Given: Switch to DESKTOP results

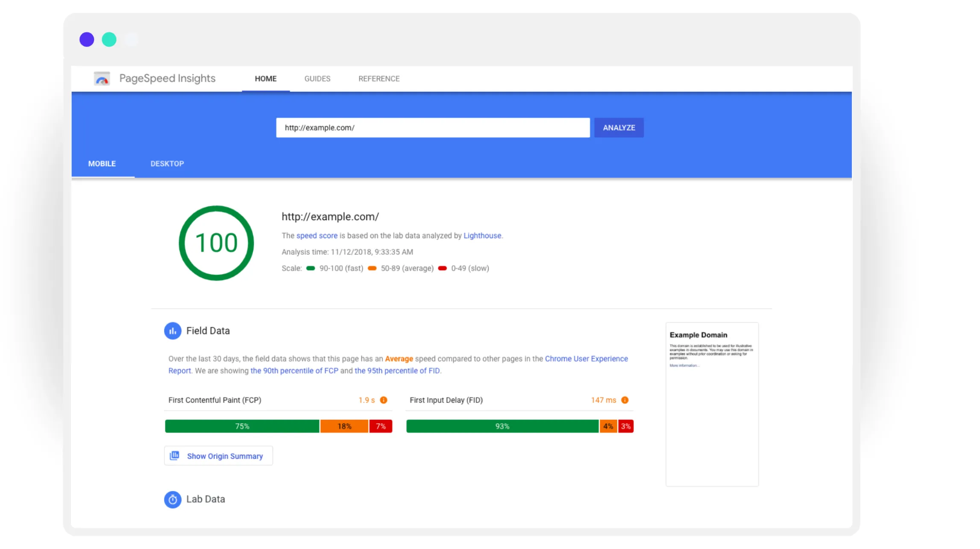Looking at the screenshot, I should 167,164.
